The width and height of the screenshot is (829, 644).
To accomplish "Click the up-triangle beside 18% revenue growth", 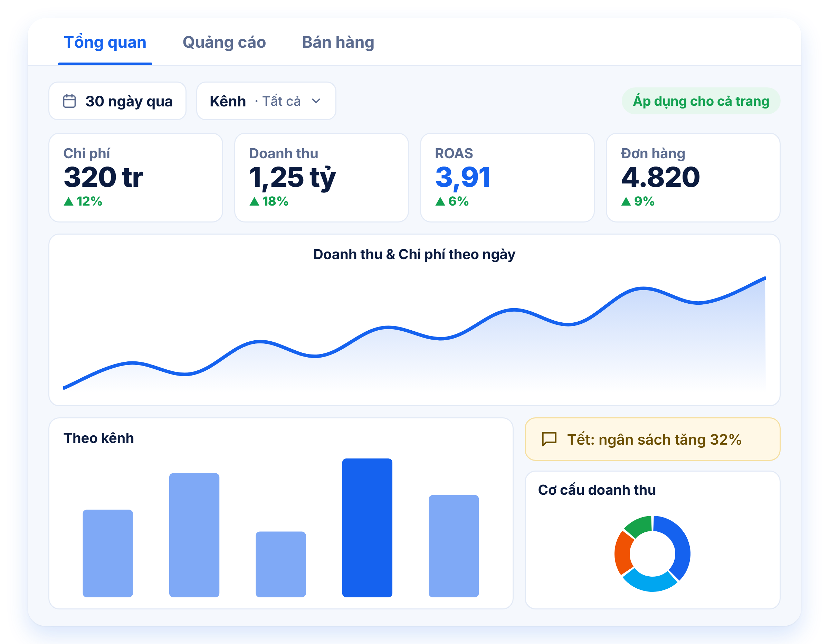I will [x=254, y=201].
